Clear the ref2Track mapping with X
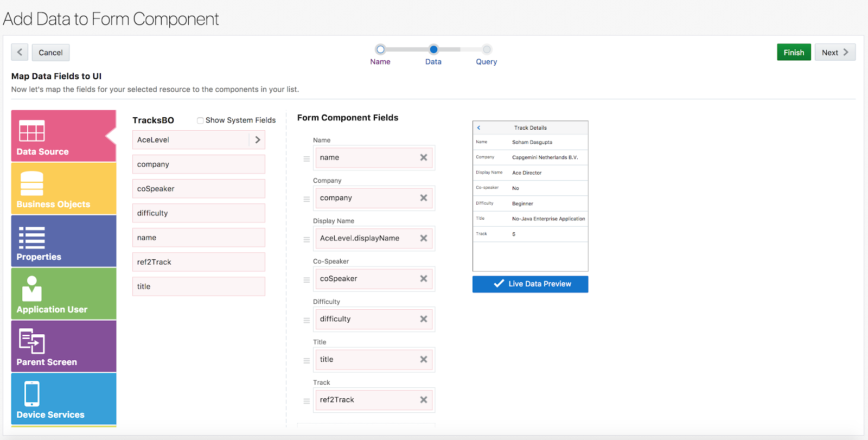This screenshot has width=868, height=440. coord(424,400)
